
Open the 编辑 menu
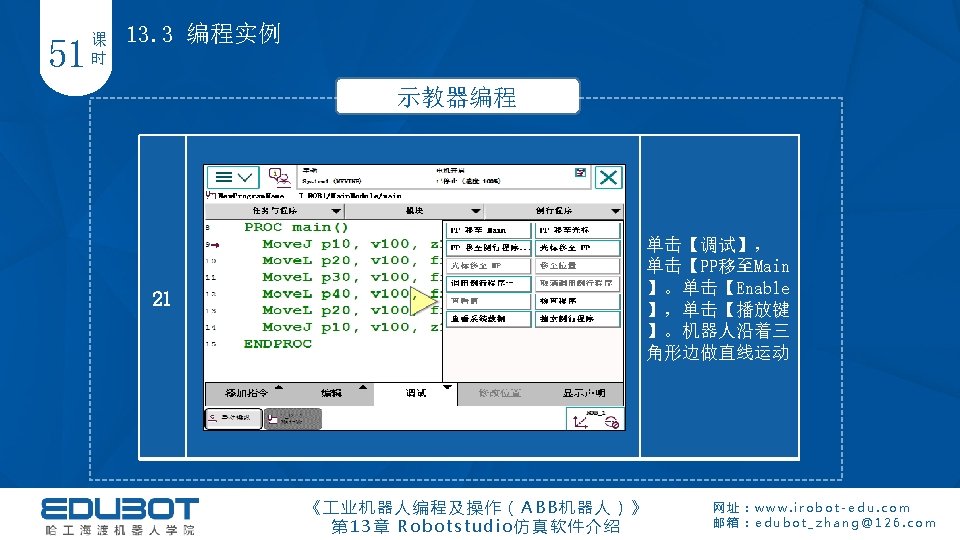331,393
